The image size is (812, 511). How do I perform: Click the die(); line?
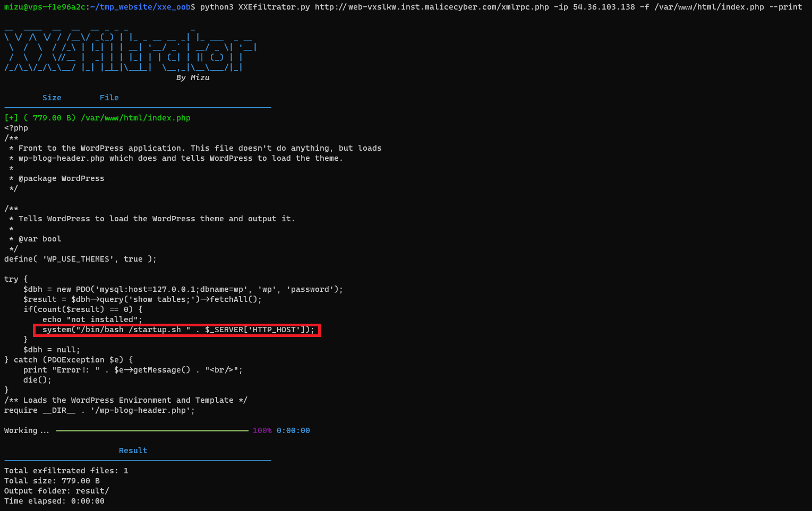[38, 380]
